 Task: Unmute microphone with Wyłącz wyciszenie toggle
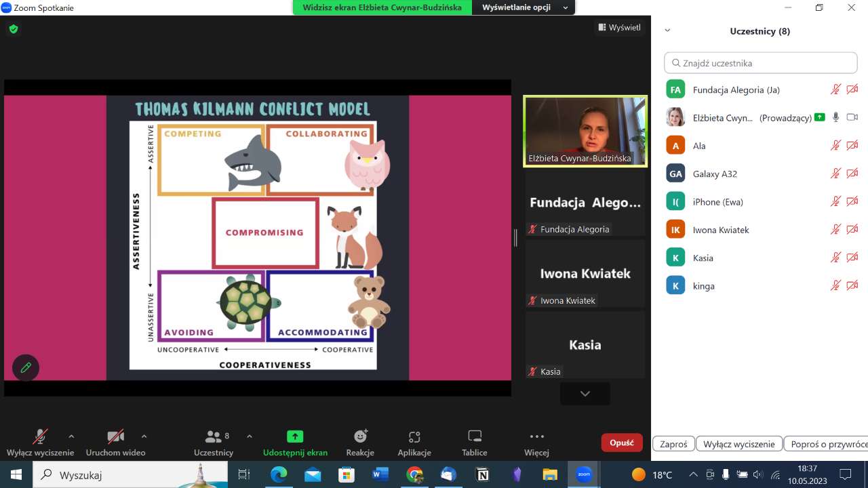41,436
